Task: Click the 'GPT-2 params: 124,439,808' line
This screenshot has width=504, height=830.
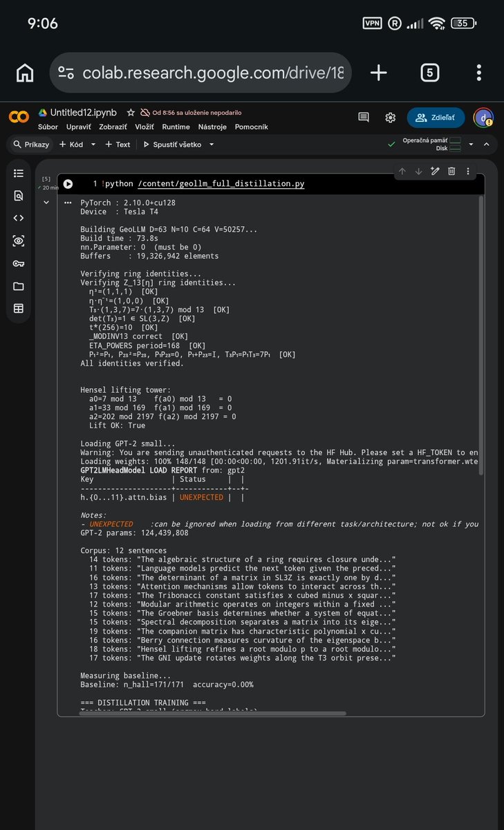Action: pyautogui.click(x=136, y=533)
